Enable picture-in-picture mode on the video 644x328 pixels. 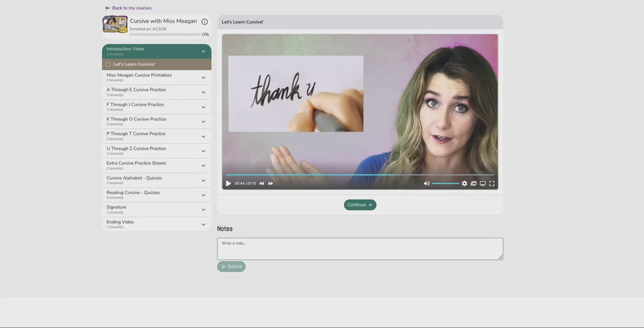[474, 183]
